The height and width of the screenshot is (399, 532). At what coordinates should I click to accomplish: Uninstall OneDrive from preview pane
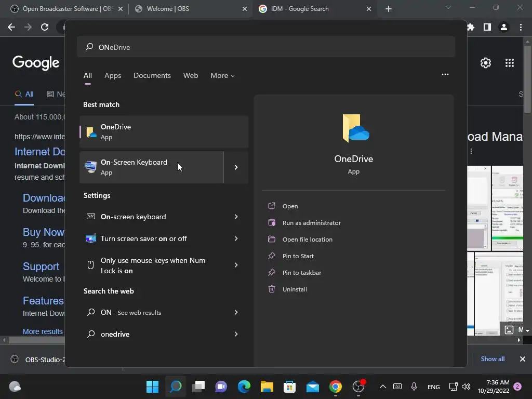[x=295, y=289]
